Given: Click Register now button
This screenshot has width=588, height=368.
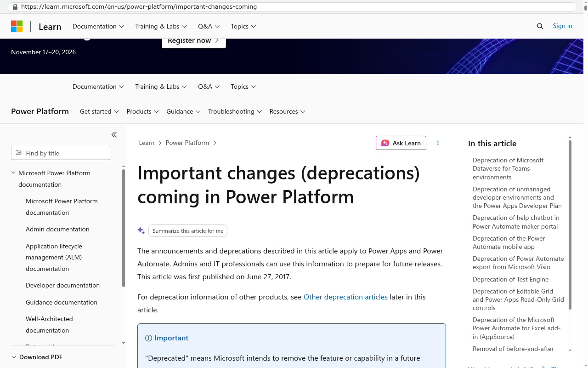Looking at the screenshot, I should tap(194, 41).
